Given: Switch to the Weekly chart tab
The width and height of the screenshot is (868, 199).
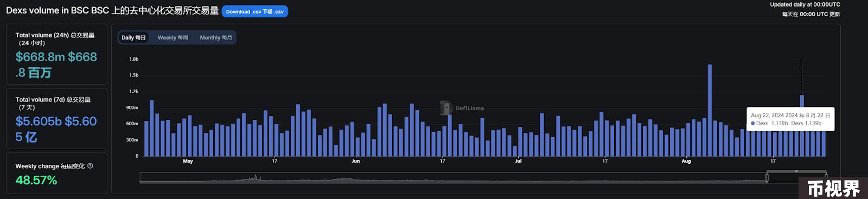Looking at the screenshot, I should [x=173, y=37].
